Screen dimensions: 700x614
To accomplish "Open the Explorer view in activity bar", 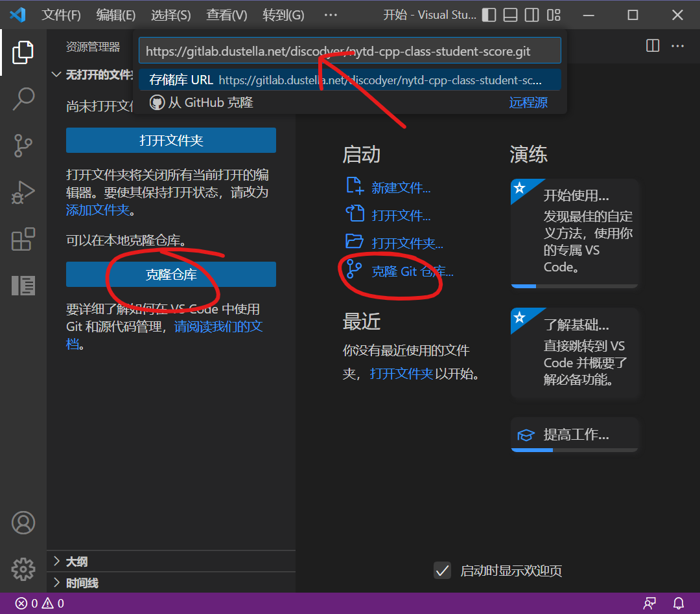I will click(23, 52).
